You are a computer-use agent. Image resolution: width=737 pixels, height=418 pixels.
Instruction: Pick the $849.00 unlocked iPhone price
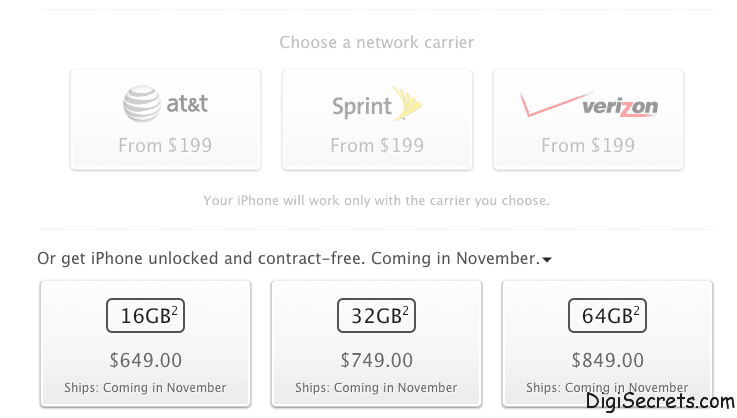click(608, 359)
